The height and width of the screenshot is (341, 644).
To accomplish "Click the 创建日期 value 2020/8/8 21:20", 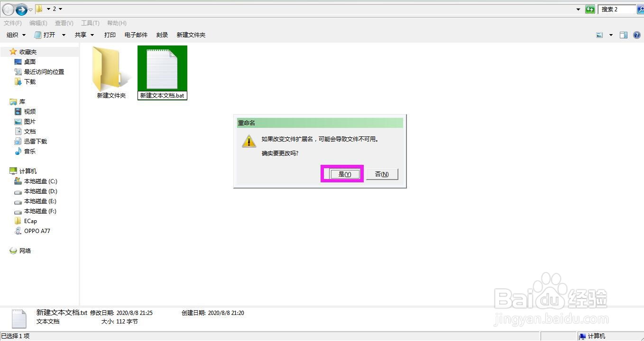I will coord(226,313).
